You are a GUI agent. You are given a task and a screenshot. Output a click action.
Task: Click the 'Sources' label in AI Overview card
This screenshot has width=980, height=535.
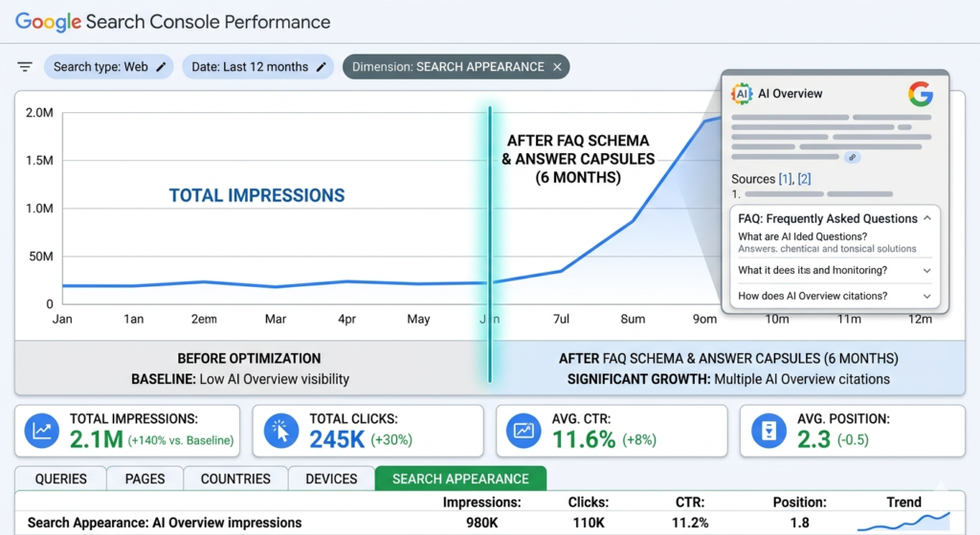point(753,179)
